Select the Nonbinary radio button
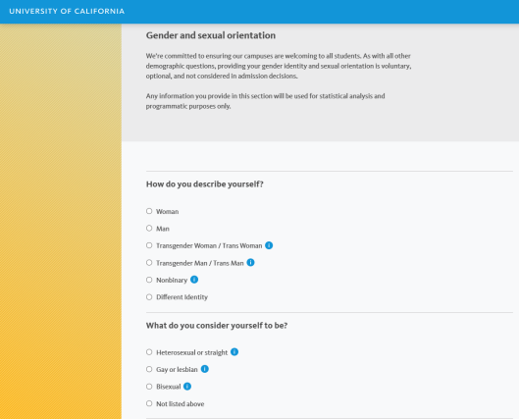 click(149, 280)
